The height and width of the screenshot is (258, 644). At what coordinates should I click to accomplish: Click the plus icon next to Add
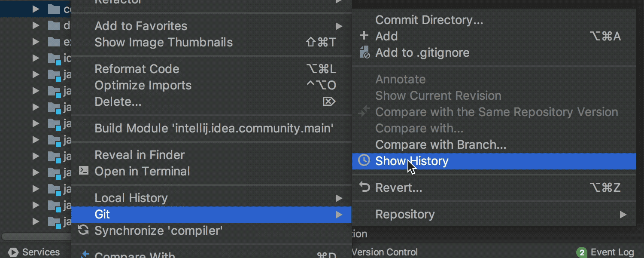(364, 36)
